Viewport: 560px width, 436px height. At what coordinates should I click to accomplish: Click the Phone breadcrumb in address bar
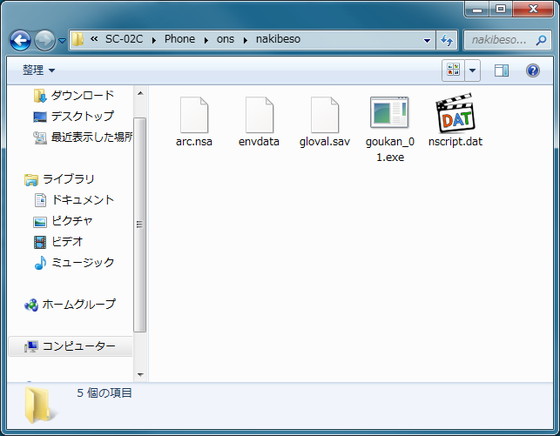[x=180, y=39]
